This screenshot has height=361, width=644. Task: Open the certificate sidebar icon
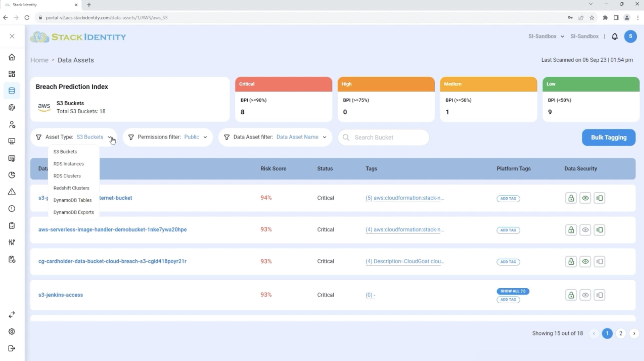pyautogui.click(x=12, y=158)
